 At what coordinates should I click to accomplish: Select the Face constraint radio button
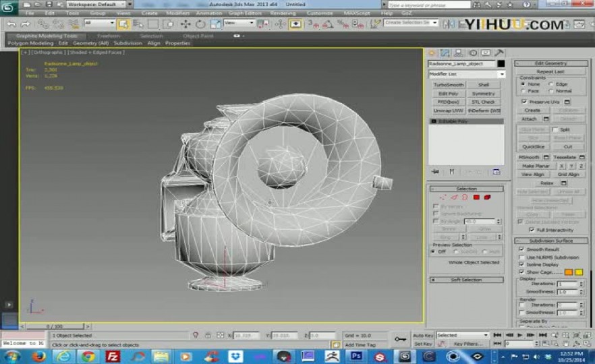(523, 91)
